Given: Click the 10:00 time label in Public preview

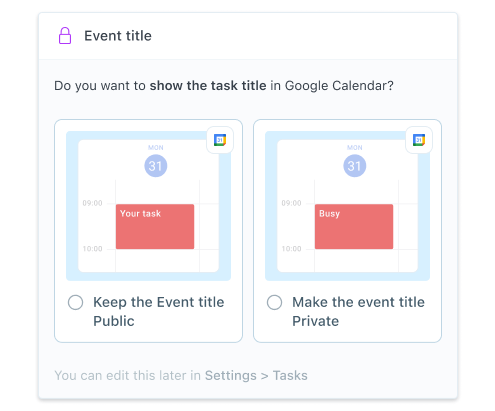Looking at the screenshot, I should [x=92, y=249].
